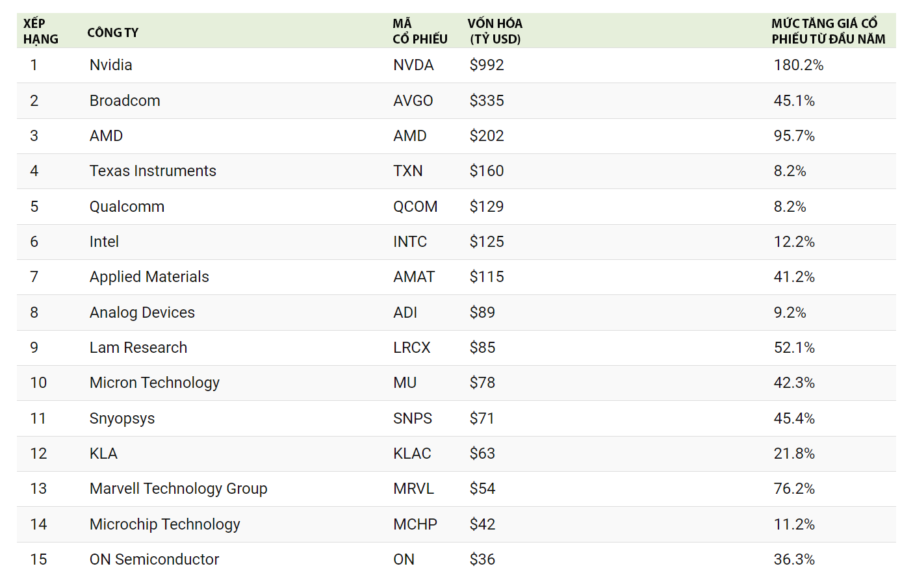Click Intel's $125 market cap value
The width and height of the screenshot is (913, 588).
point(487,242)
